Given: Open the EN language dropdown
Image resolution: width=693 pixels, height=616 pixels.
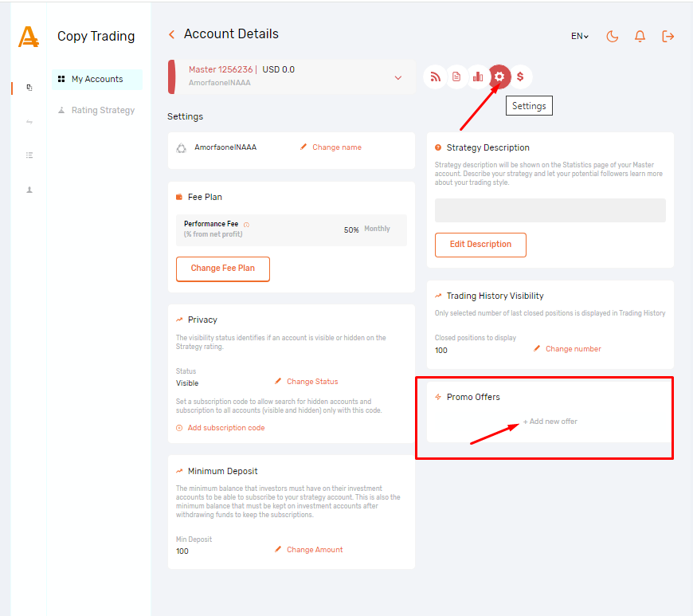Looking at the screenshot, I should point(579,37).
